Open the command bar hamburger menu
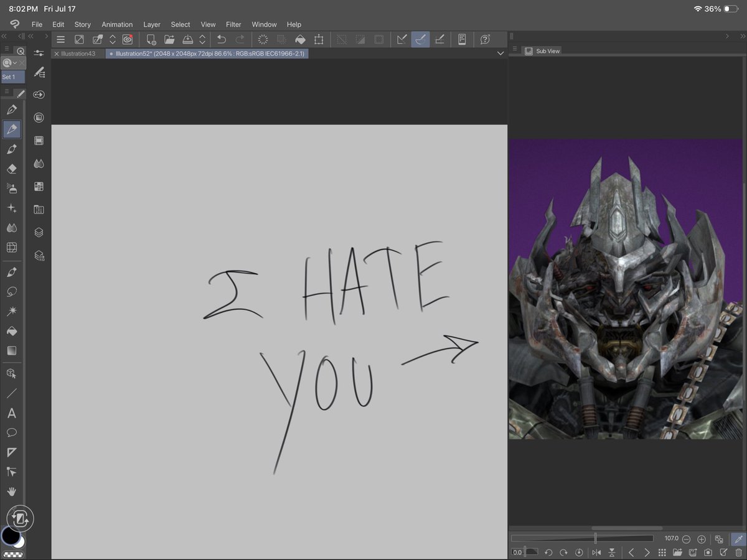 (x=60, y=39)
